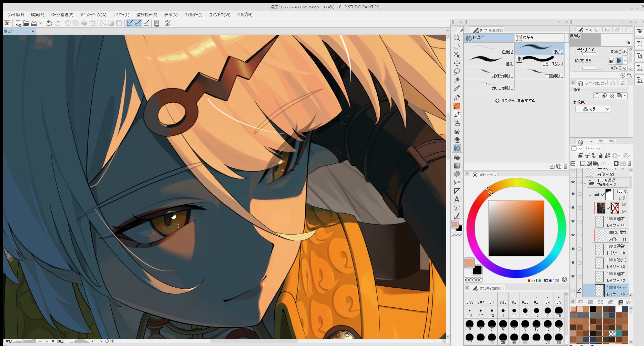Viewport: 644px width, 346px height.
Task: Open the レイヤー(L) menu
Action: (120, 15)
